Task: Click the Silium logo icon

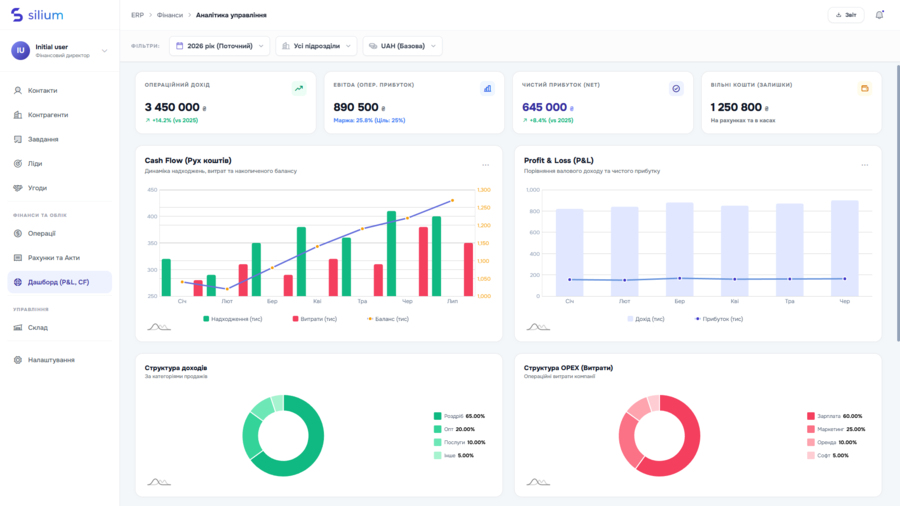Action: click(16, 15)
